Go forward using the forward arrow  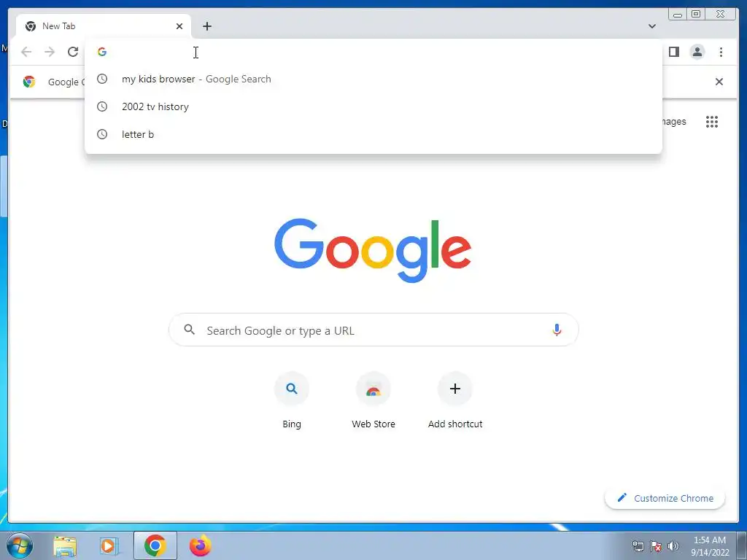(50, 52)
